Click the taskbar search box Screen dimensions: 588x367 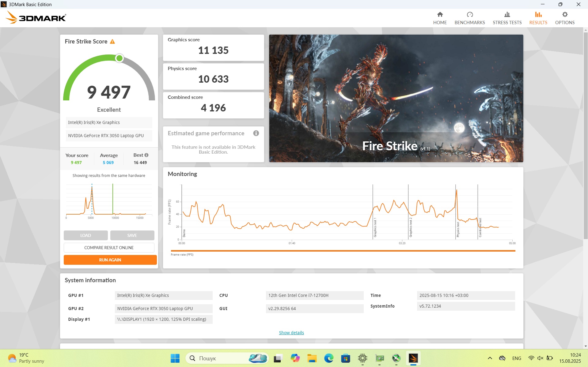coord(227,358)
